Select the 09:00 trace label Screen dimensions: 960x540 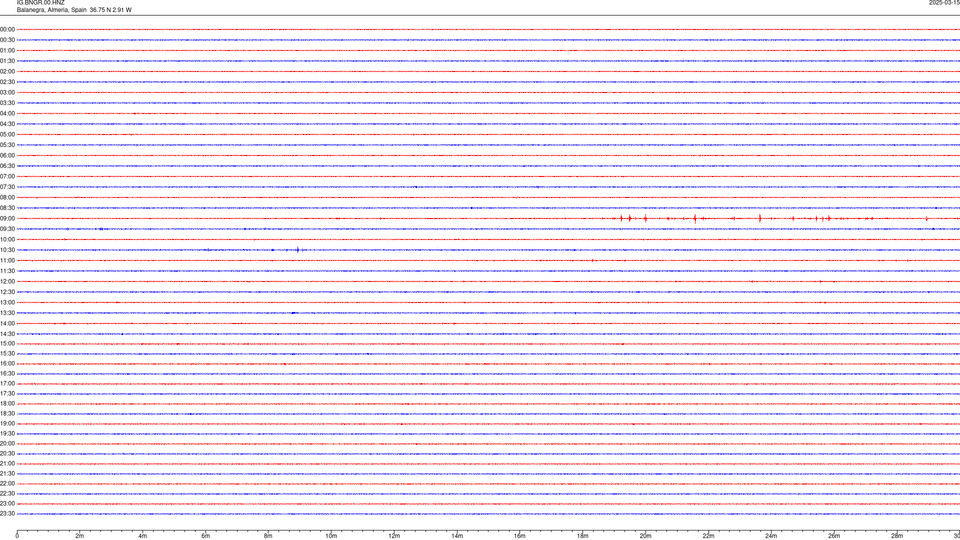coord(7,219)
